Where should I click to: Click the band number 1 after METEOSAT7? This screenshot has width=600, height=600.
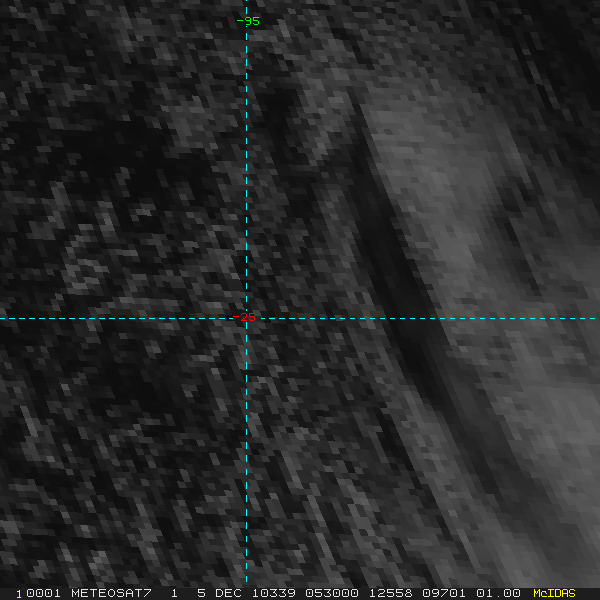(x=173, y=593)
